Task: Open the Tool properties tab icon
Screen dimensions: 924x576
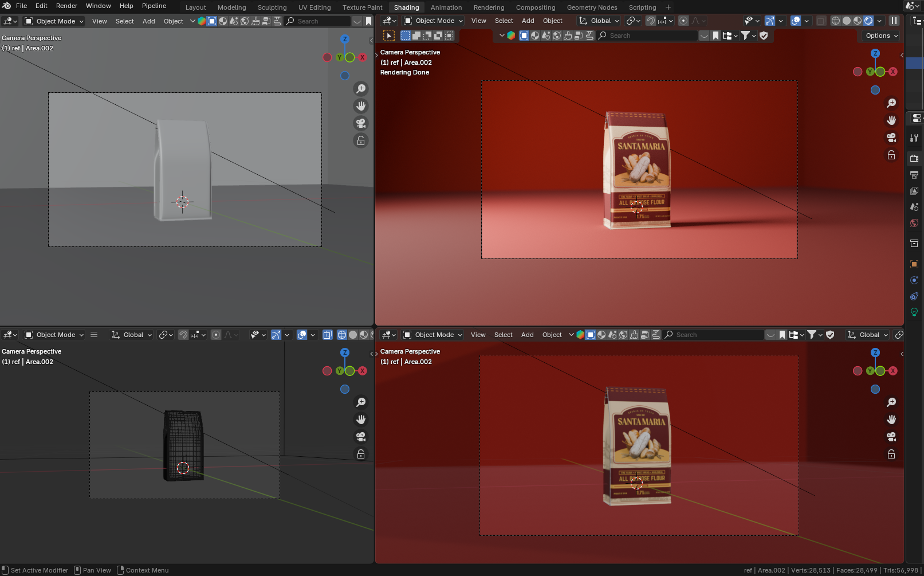Action: [914, 138]
